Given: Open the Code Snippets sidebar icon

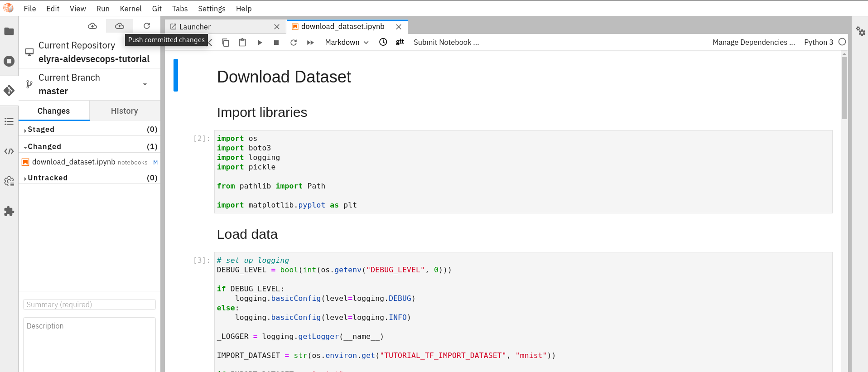Looking at the screenshot, I should (9, 151).
